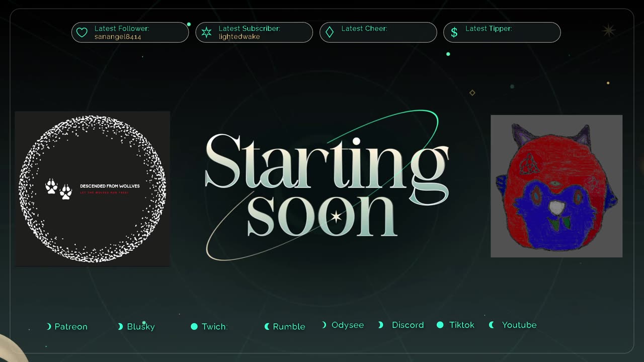The height and width of the screenshot is (362, 644).
Task: Click the white paw prints logo
Action: coord(58,189)
